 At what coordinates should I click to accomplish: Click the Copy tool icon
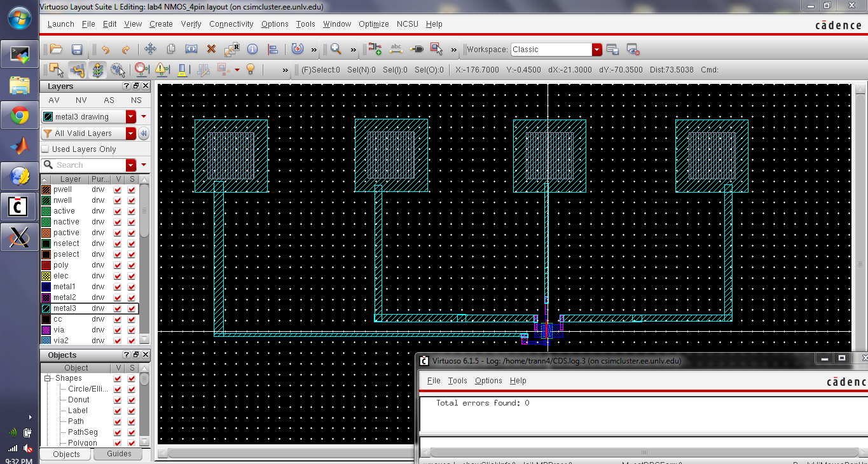coord(171,49)
